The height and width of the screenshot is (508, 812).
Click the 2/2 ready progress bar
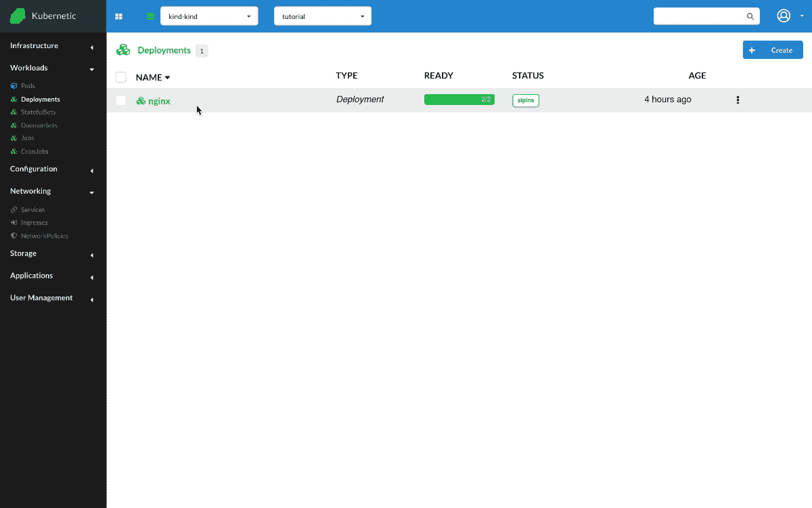coord(459,100)
